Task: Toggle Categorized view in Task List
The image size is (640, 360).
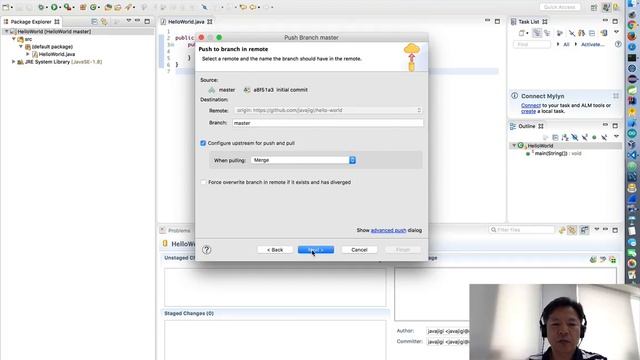Action: coord(537,33)
